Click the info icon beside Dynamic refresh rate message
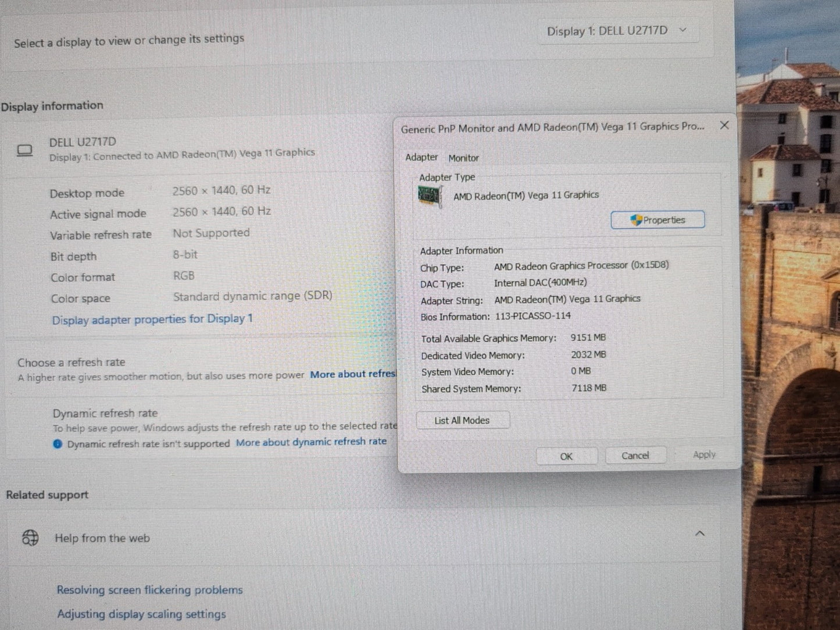This screenshot has width=840, height=630. coord(58,444)
